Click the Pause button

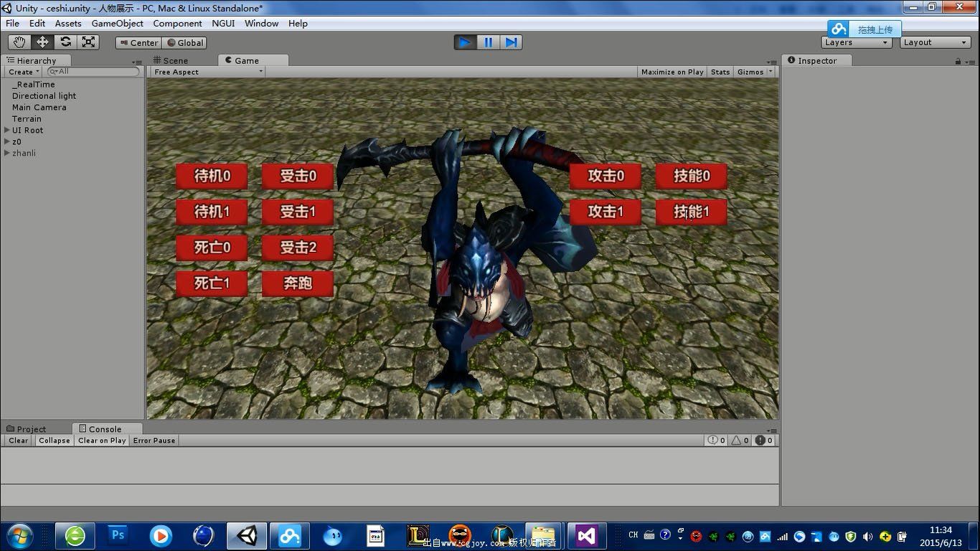(488, 42)
